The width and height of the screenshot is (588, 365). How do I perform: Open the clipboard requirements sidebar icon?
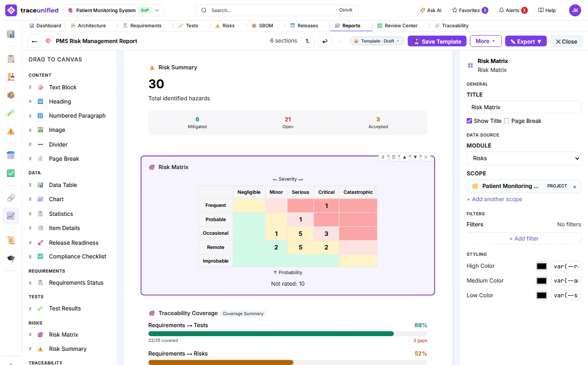(11, 58)
